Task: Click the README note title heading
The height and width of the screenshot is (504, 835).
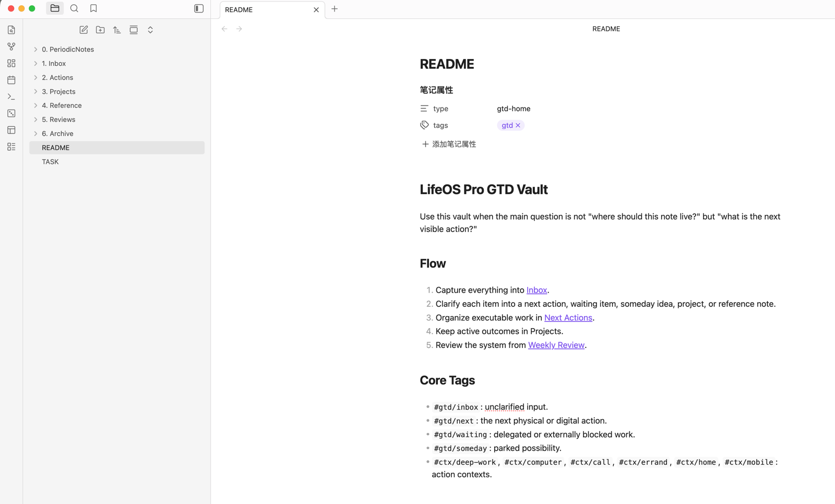Action: 447,64
